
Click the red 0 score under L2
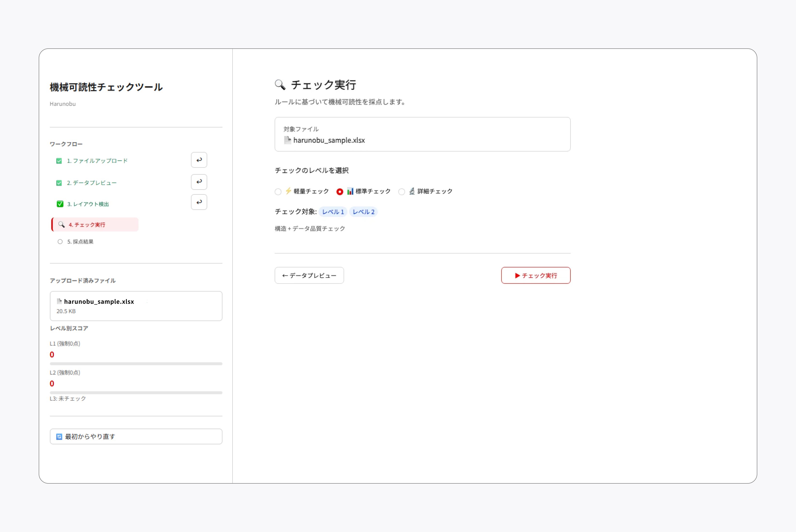click(x=52, y=383)
